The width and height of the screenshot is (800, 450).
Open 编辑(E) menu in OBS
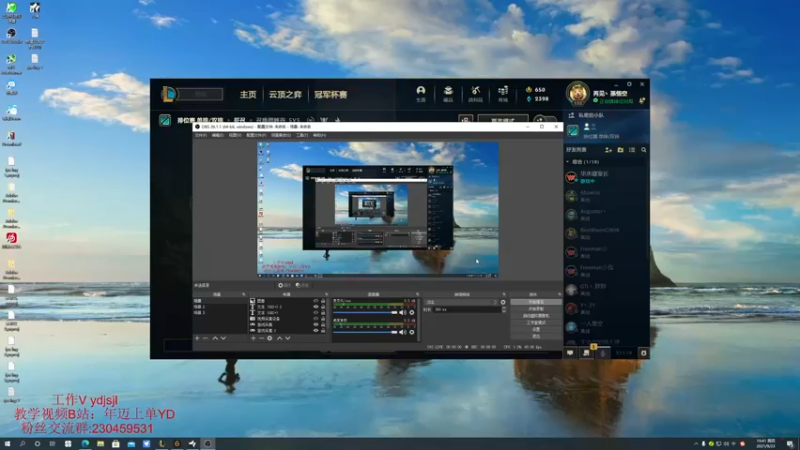(218, 135)
